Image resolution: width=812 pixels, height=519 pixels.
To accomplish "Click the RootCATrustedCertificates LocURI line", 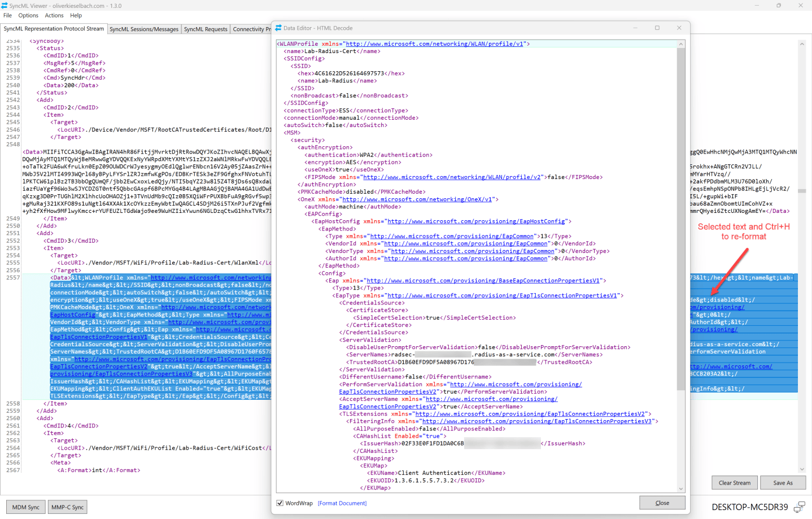I will point(164,130).
